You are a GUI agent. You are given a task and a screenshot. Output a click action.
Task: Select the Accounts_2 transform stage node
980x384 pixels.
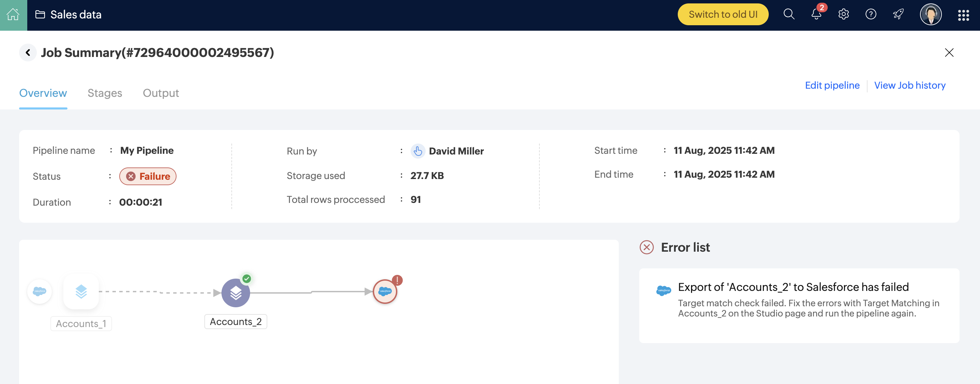click(x=235, y=292)
